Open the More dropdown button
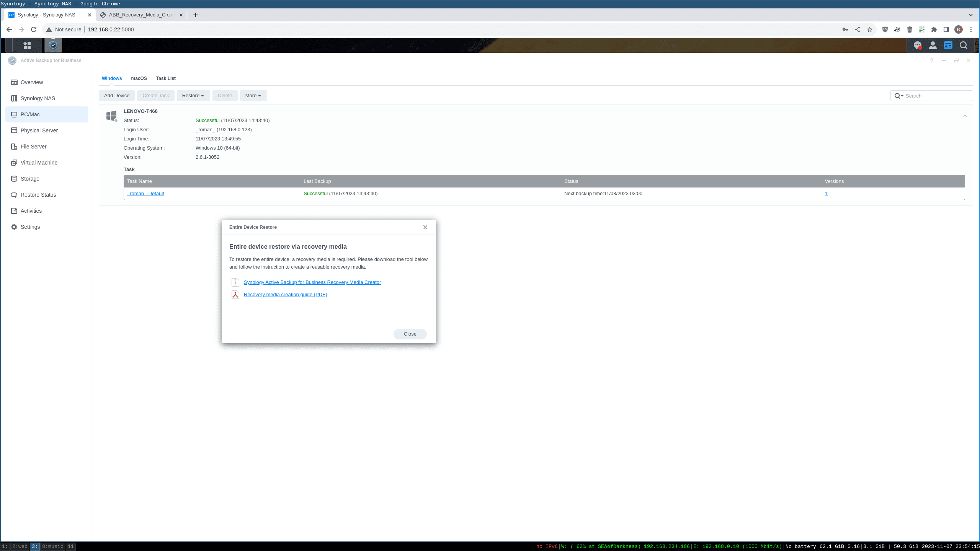 [x=253, y=96]
